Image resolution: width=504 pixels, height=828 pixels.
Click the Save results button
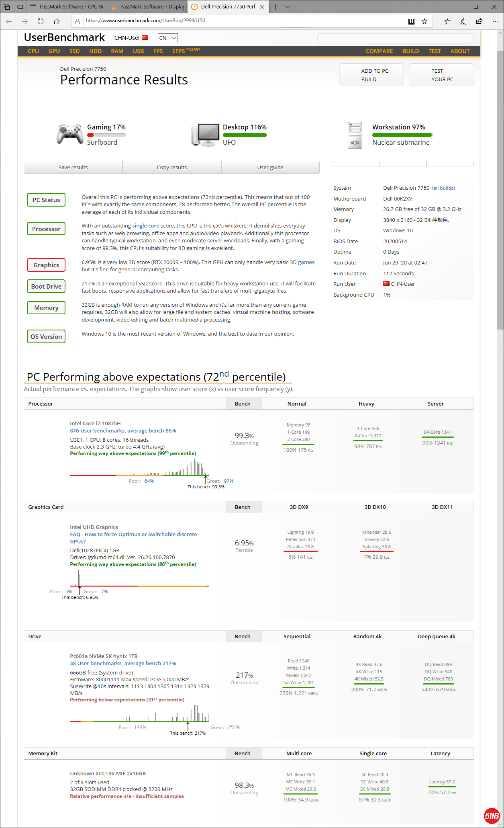tap(73, 167)
